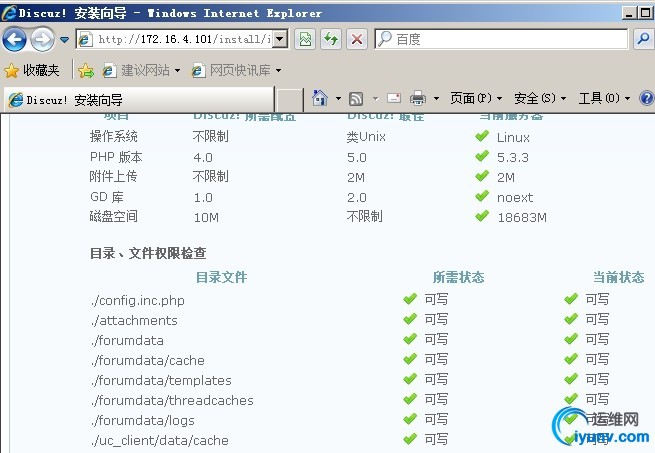Viewport: 655px width, 453px height.
Task: Refresh the page with the green arrows icon
Action: pos(331,39)
